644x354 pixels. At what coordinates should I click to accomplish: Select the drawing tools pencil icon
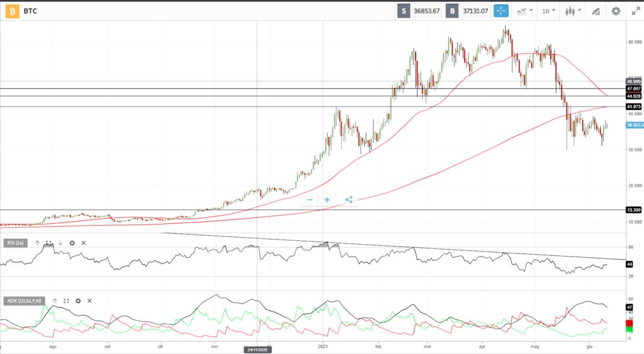(x=596, y=11)
